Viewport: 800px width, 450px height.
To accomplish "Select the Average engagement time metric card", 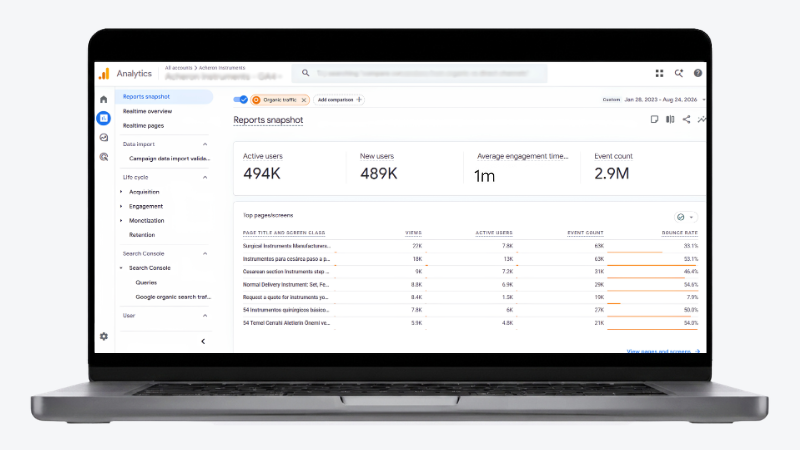I will [522, 168].
